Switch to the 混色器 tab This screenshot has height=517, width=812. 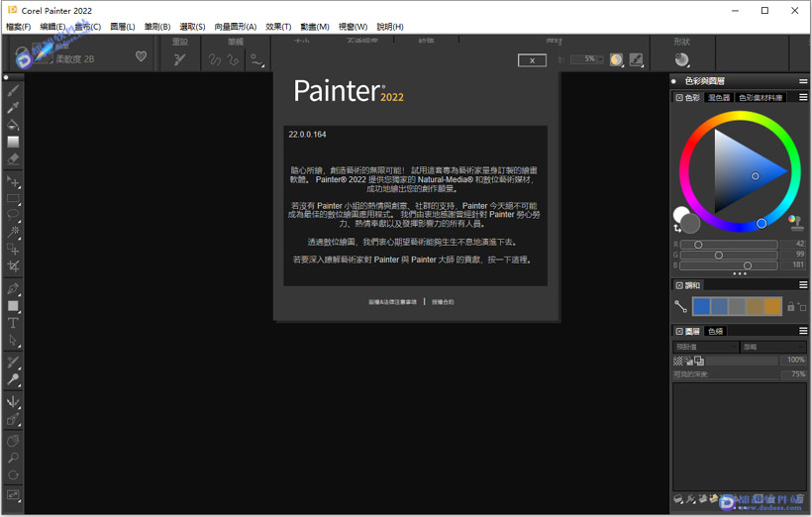[x=719, y=97]
